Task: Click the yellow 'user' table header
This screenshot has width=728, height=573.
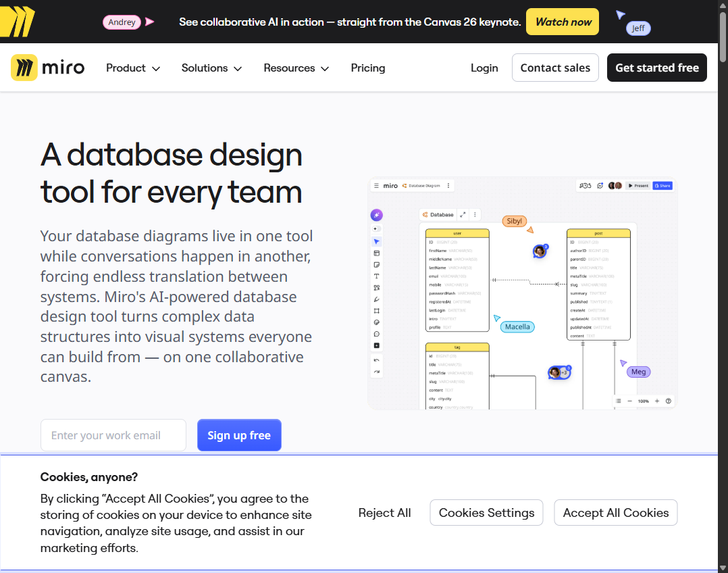Action: coord(457,233)
